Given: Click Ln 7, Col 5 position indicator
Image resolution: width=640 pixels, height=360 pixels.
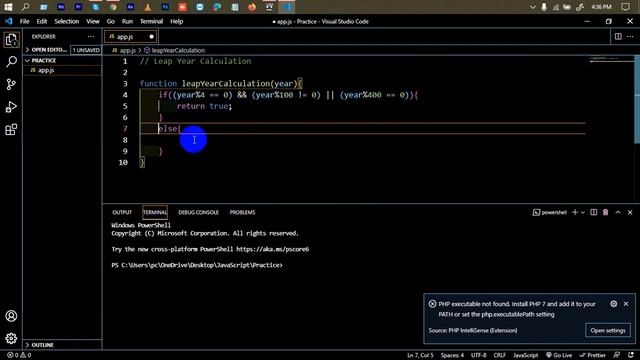Looking at the screenshot, I should [420, 355].
